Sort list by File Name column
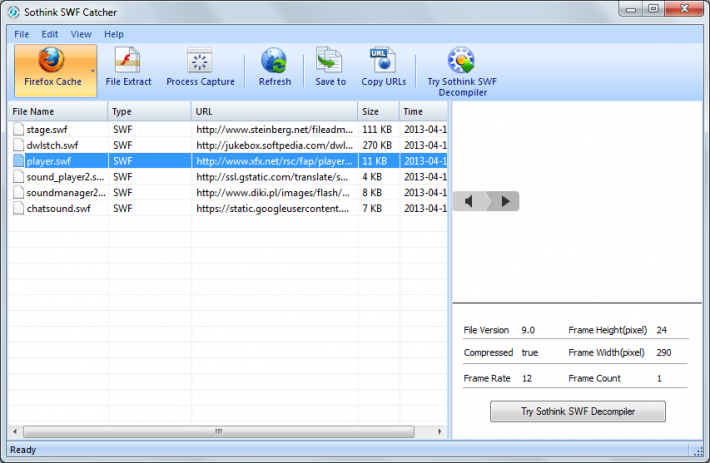Viewport: 710px width, 463px height. (58, 111)
